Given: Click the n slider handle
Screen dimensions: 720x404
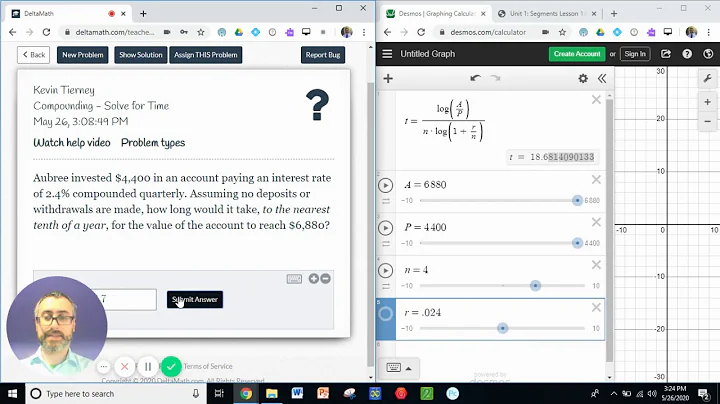Looking at the screenshot, I should pos(535,286).
